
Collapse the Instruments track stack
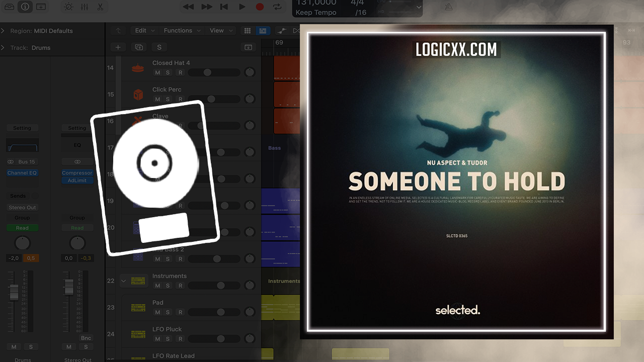pos(124,281)
